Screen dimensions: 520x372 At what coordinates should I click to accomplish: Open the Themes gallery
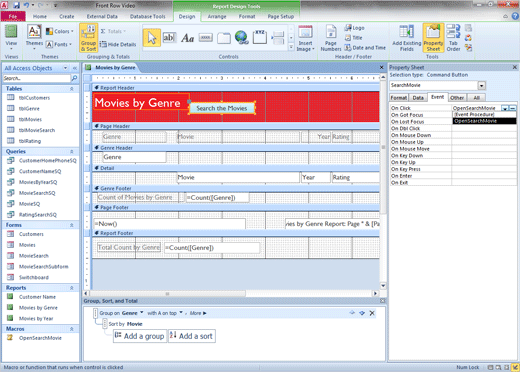pyautogui.click(x=34, y=37)
